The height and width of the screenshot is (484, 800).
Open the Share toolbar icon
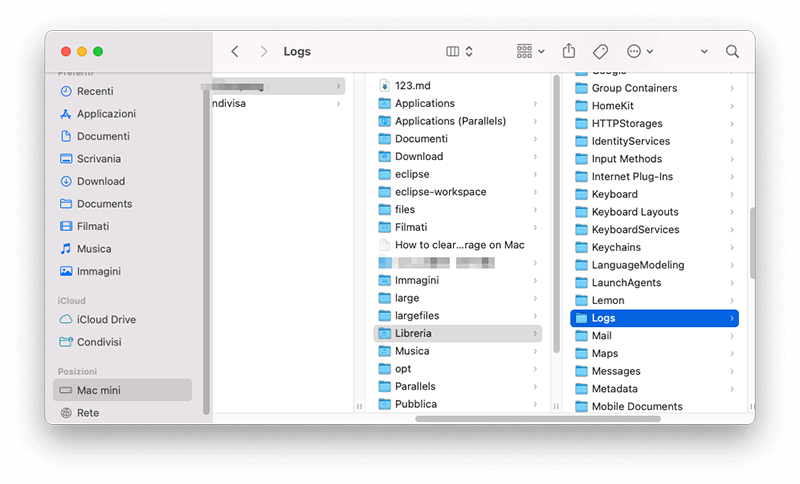[x=569, y=51]
